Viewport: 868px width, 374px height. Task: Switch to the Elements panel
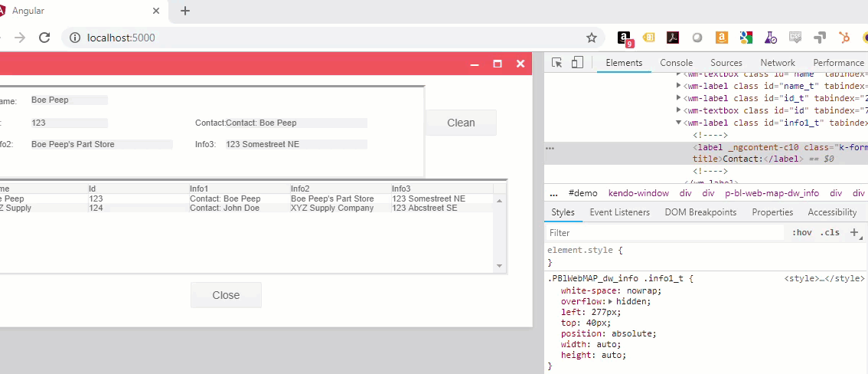[x=624, y=63]
